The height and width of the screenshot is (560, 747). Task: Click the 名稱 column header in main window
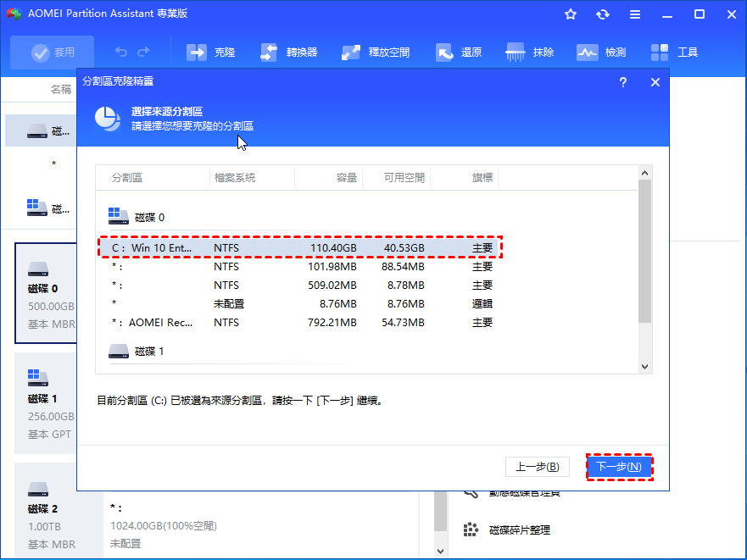click(61, 89)
